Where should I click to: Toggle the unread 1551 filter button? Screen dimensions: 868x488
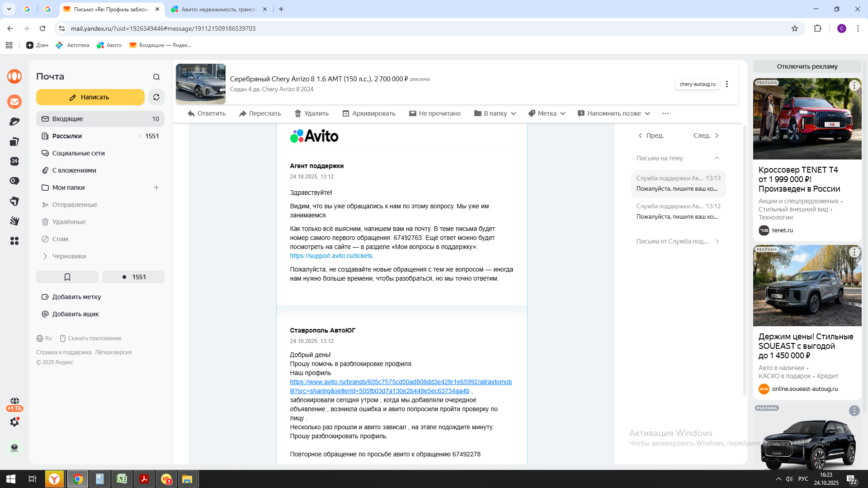(x=133, y=277)
